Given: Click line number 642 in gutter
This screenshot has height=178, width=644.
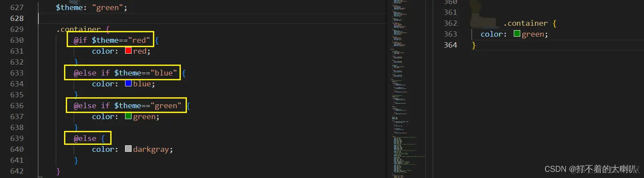Looking at the screenshot, I should 16,171.
